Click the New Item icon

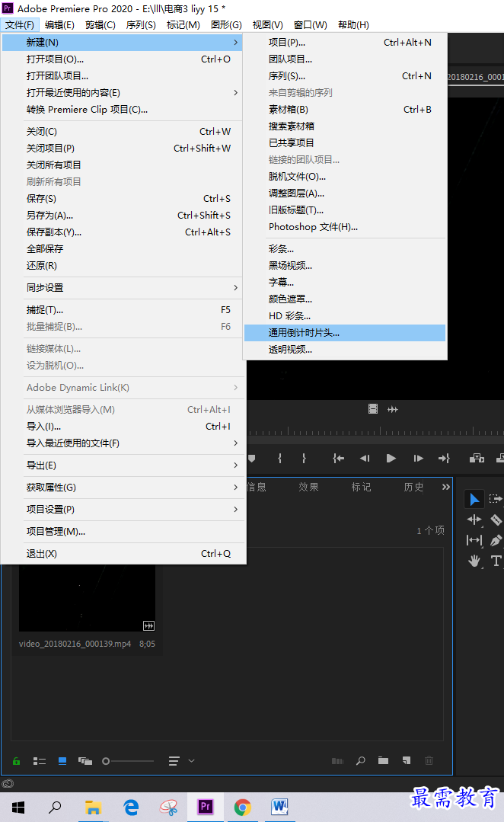tap(407, 760)
